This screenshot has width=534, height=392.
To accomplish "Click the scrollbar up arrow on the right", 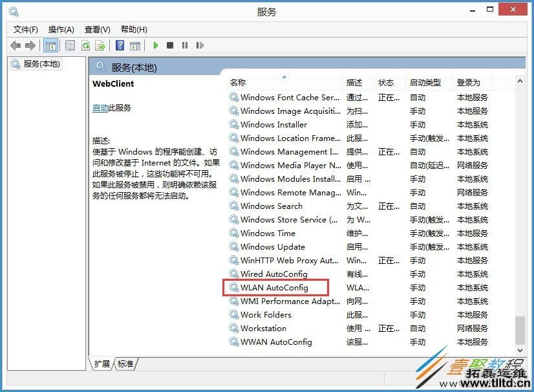I will click(521, 82).
